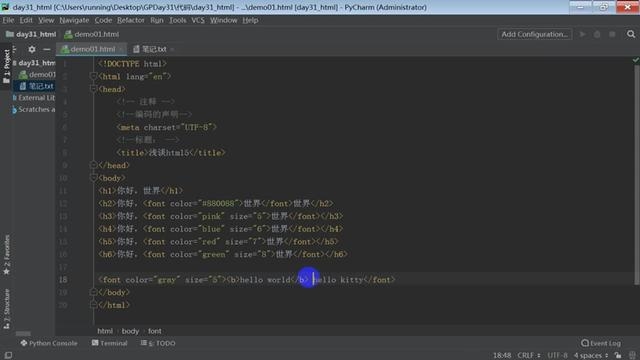Collapse the body tag fold marker
Viewport: 640px width, 360px height.
pyautogui.click(x=93, y=178)
